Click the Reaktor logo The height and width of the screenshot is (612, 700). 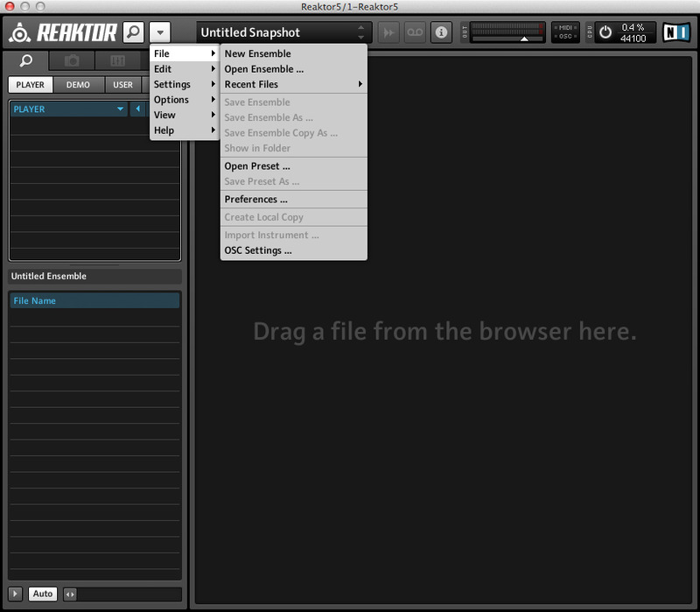click(63, 32)
